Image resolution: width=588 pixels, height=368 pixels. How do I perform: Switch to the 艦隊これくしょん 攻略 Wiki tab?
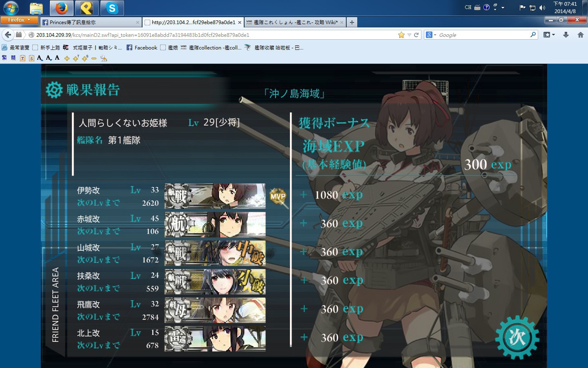tap(295, 22)
